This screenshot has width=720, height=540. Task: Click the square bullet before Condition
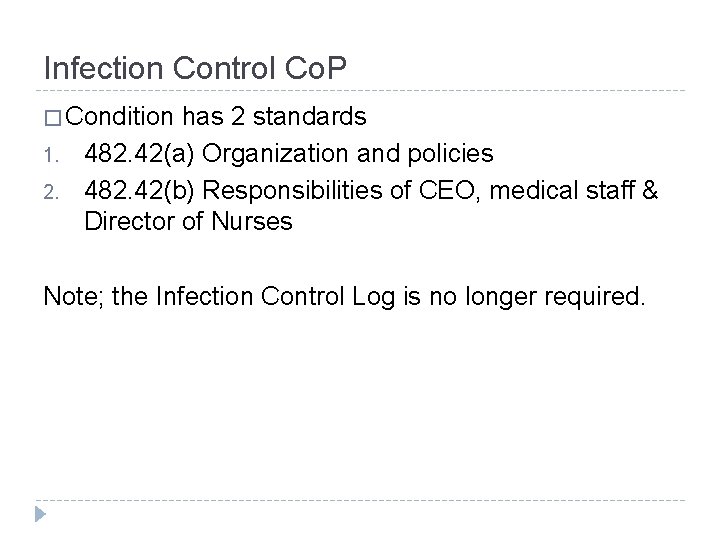(x=53, y=118)
